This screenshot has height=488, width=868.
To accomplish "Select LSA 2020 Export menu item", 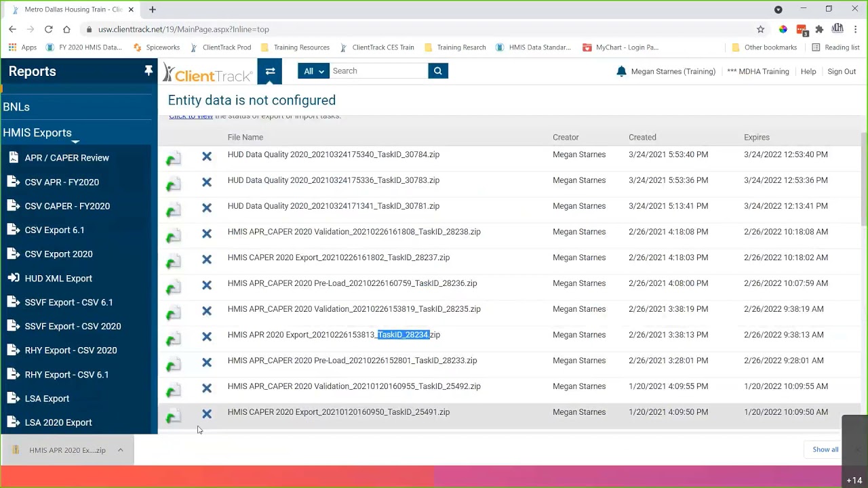I will [58, 422].
